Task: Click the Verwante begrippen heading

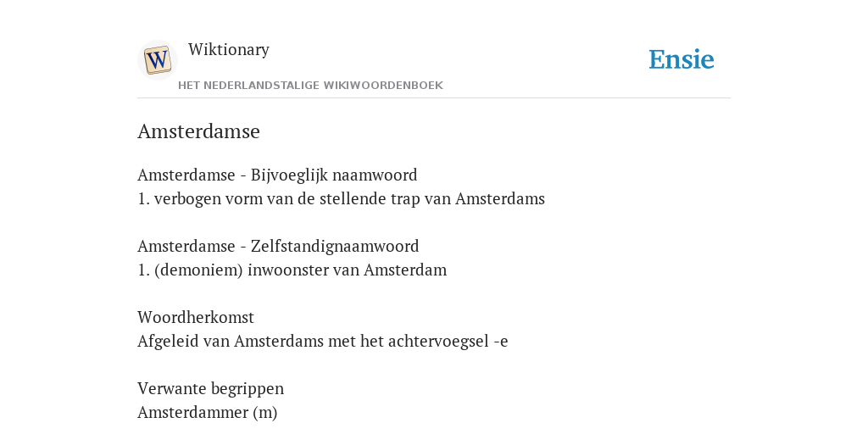Action: (x=211, y=388)
